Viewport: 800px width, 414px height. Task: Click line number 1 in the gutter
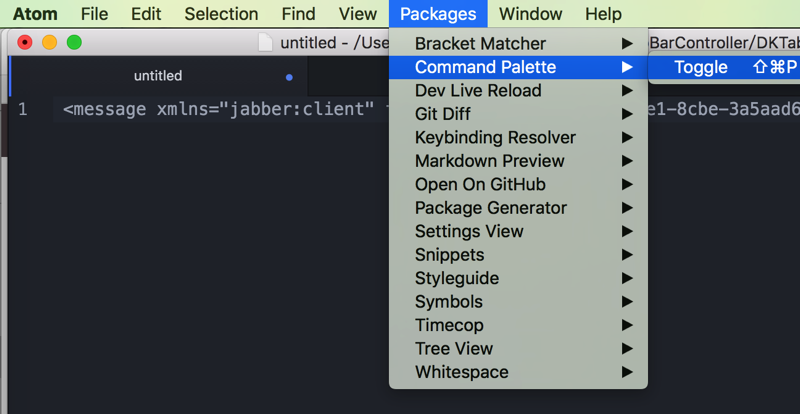coord(22,110)
